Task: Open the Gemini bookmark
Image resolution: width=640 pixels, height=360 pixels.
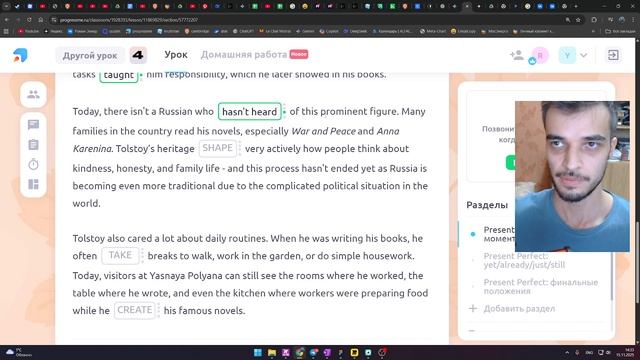Action: click(x=305, y=31)
